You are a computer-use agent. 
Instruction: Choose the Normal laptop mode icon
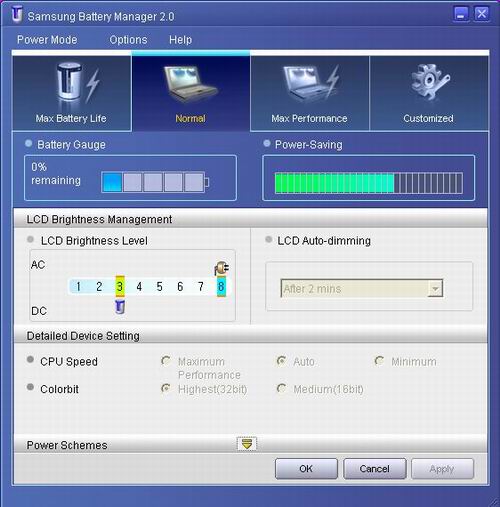point(190,83)
